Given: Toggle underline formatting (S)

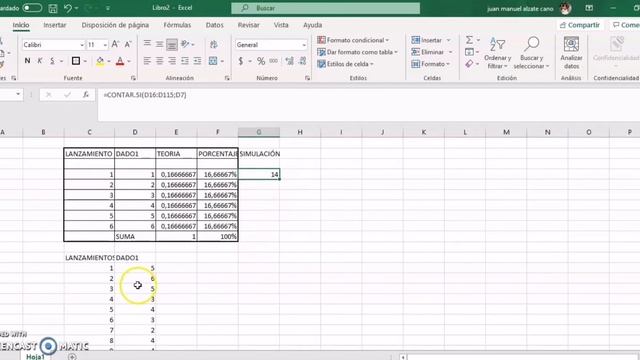Looking at the screenshot, I should (x=52, y=61).
